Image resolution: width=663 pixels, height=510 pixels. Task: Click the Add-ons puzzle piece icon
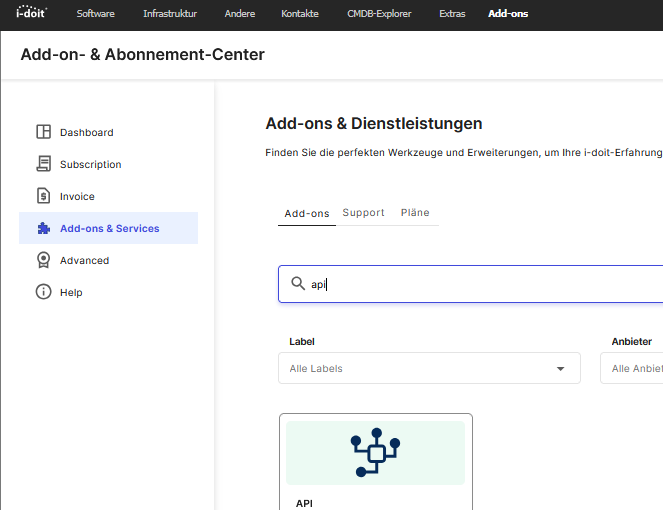click(x=44, y=228)
